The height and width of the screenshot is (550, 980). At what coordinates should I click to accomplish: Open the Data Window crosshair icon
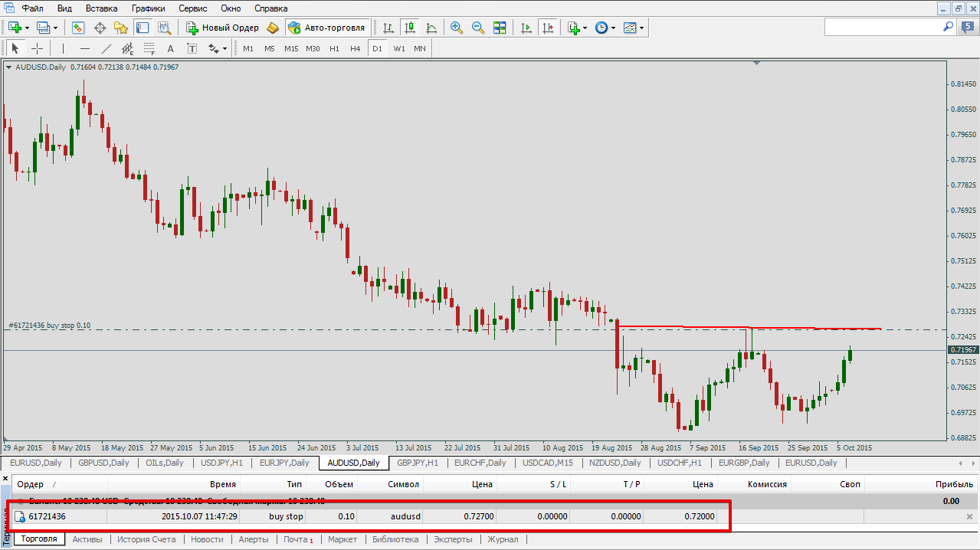[100, 28]
